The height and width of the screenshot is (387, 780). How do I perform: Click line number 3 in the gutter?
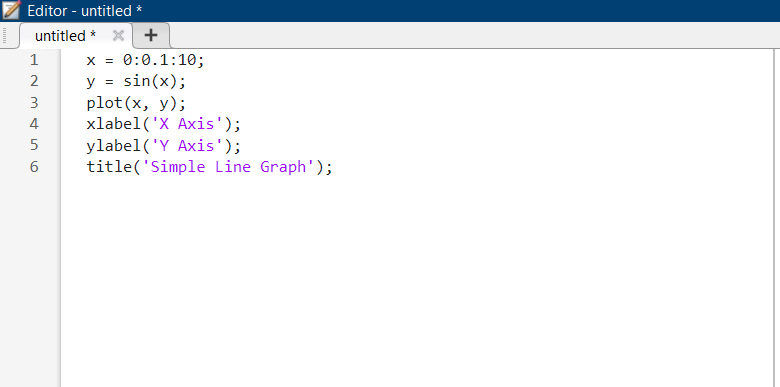click(x=33, y=102)
